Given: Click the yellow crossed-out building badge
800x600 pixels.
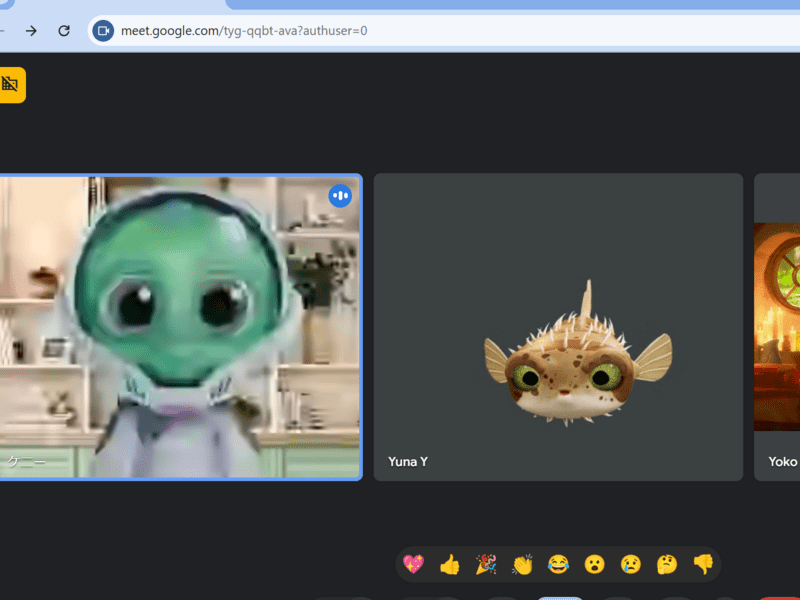Looking at the screenshot, I should (11, 85).
